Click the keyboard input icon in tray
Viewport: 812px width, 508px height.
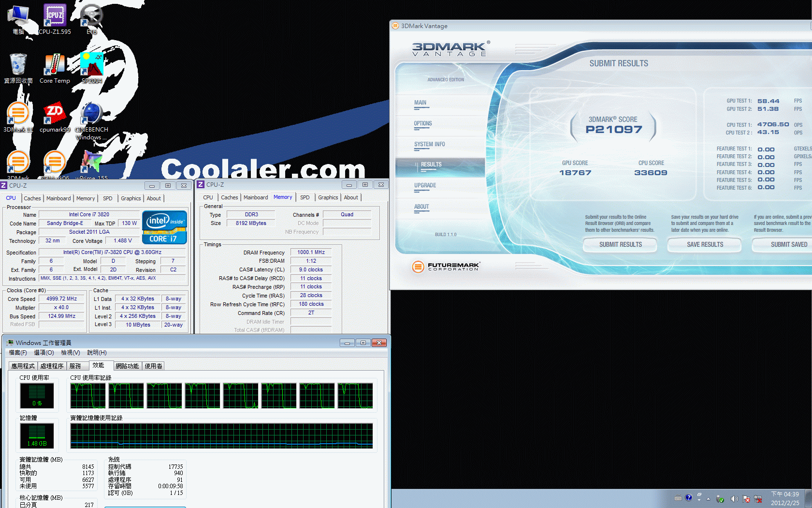[678, 498]
